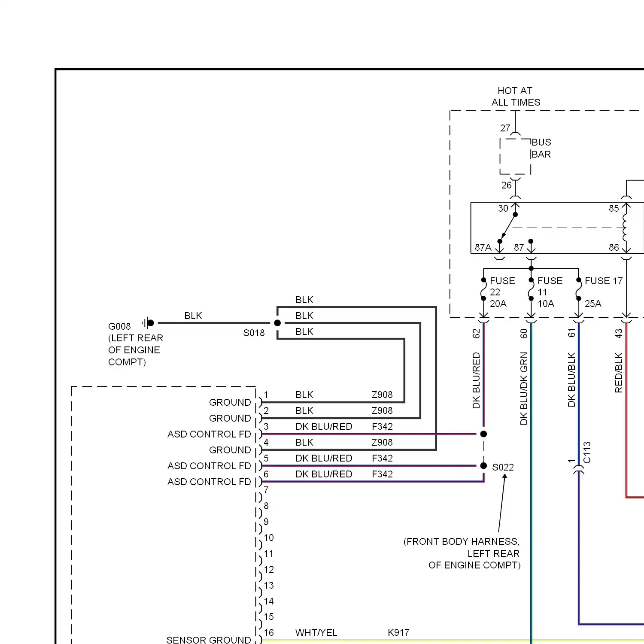644x644 pixels.
Task: Click the 'S018' splice label
Action: (x=254, y=333)
